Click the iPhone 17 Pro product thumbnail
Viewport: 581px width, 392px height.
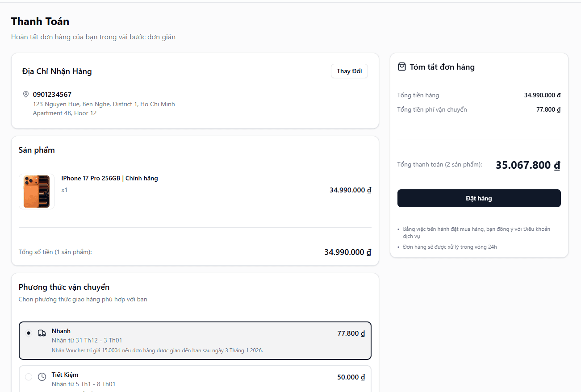[x=36, y=192]
